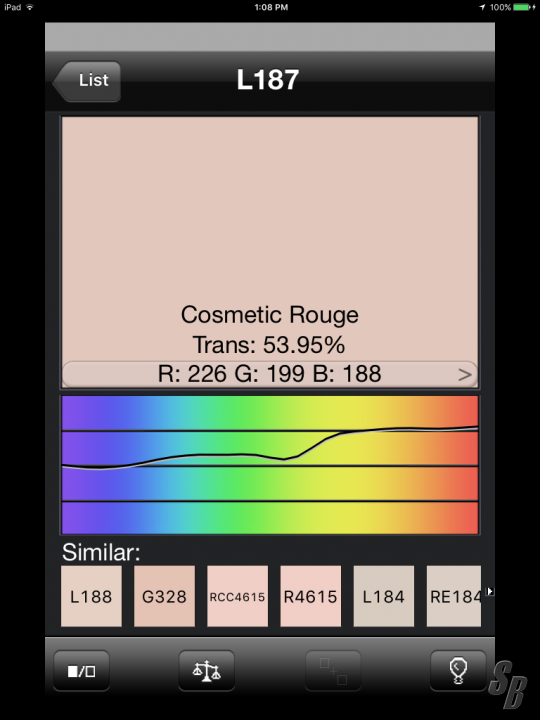This screenshot has width=540, height=720.
Task: Choose the R4615 similar swatch
Action: coord(310,596)
